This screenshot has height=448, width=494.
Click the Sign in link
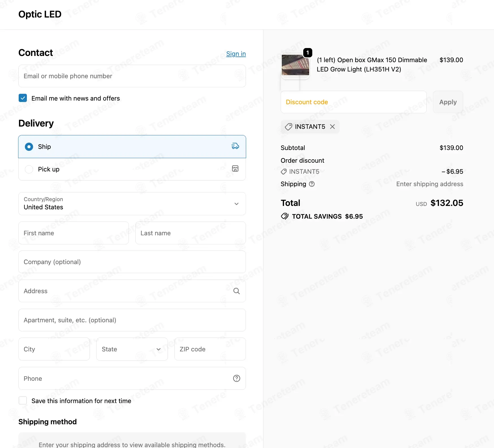tap(236, 54)
